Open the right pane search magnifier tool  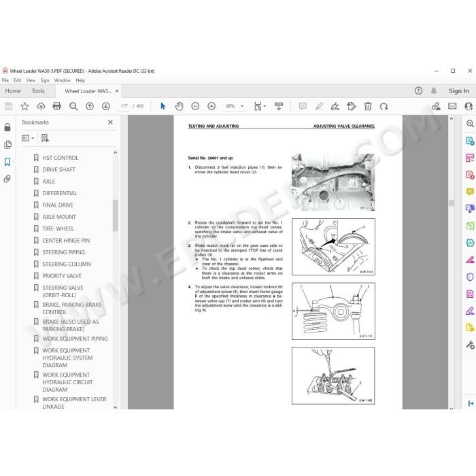point(470,123)
